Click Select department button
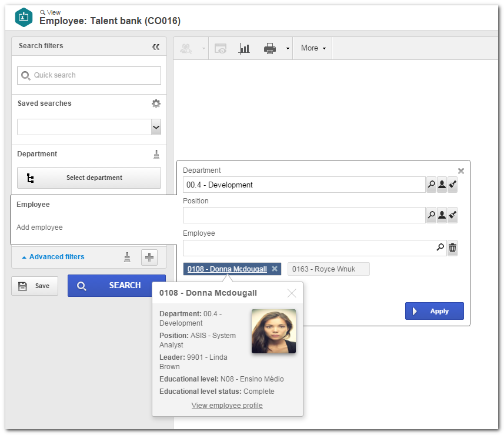 89,178
